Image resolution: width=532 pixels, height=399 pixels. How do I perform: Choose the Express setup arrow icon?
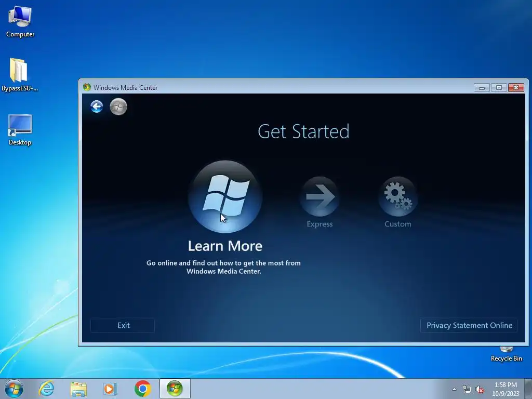pos(320,196)
